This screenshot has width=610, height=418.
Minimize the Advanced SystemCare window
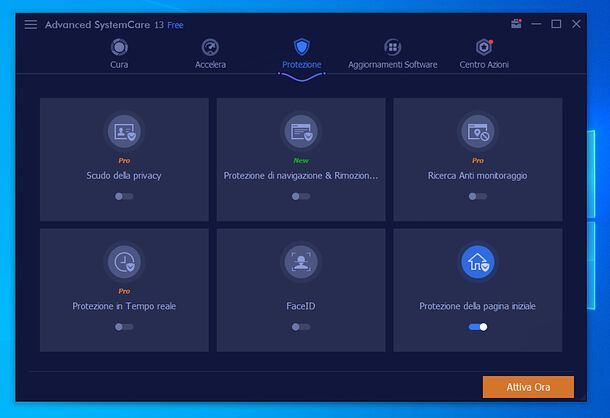click(536, 24)
